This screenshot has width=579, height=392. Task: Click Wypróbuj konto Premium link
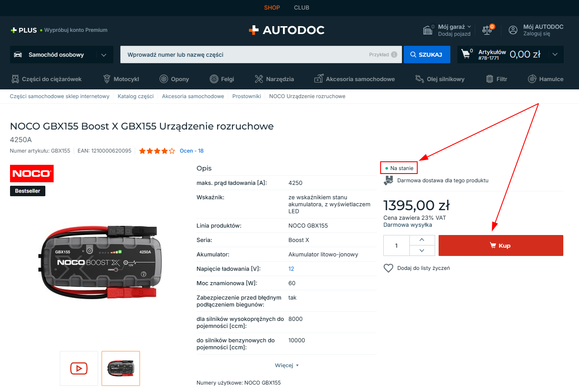(76, 30)
